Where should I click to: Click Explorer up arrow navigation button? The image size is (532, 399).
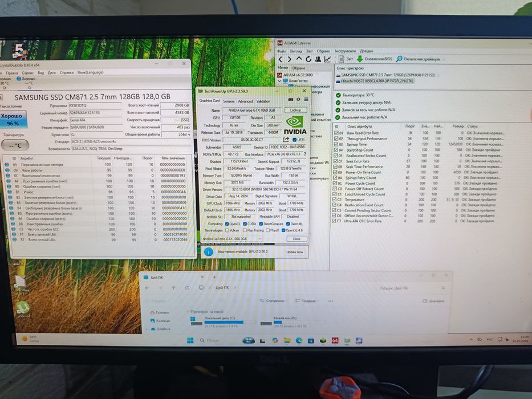click(173, 288)
